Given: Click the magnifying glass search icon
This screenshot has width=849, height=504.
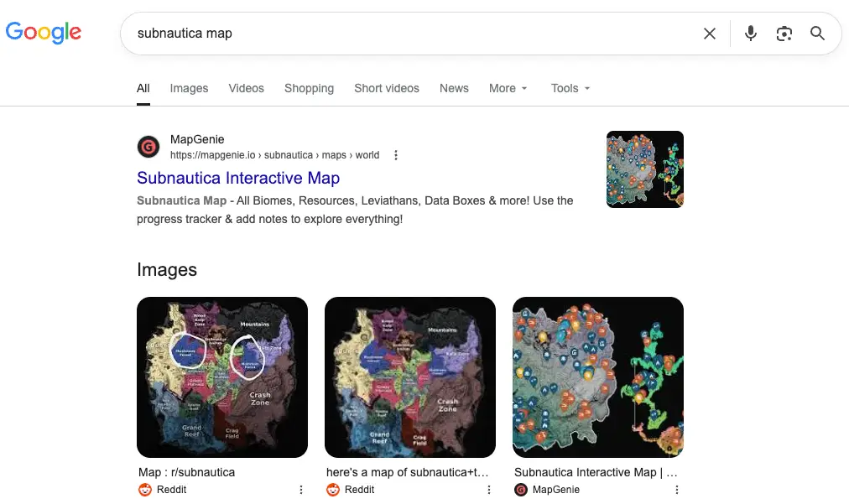Looking at the screenshot, I should (818, 34).
